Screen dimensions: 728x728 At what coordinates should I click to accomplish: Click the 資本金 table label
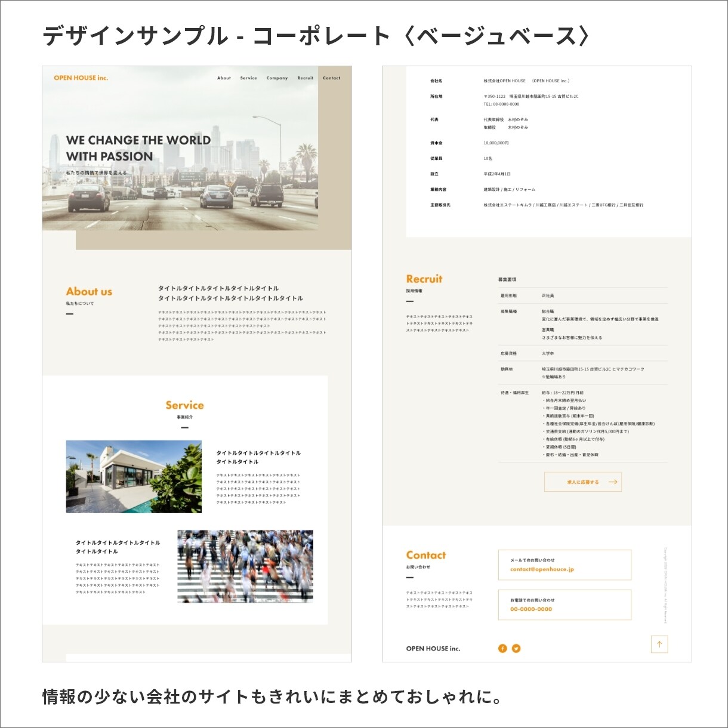point(436,143)
